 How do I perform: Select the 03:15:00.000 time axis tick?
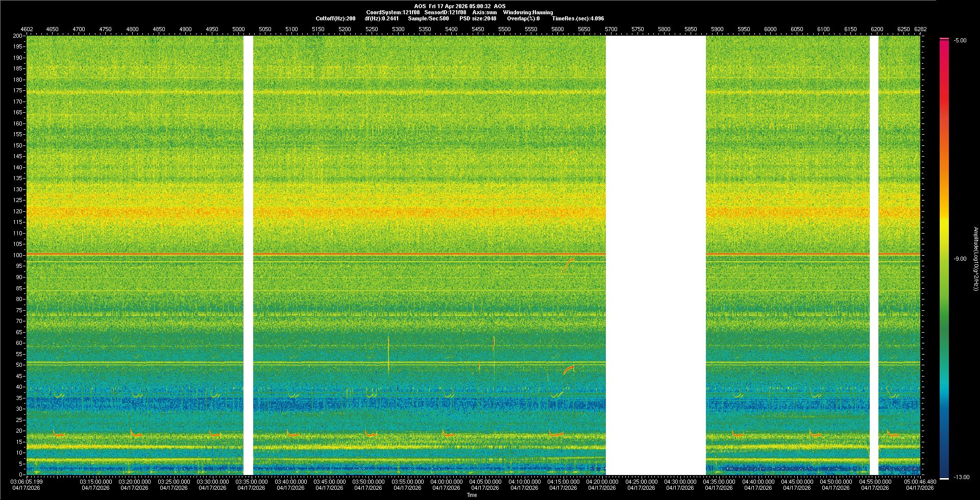[96, 482]
